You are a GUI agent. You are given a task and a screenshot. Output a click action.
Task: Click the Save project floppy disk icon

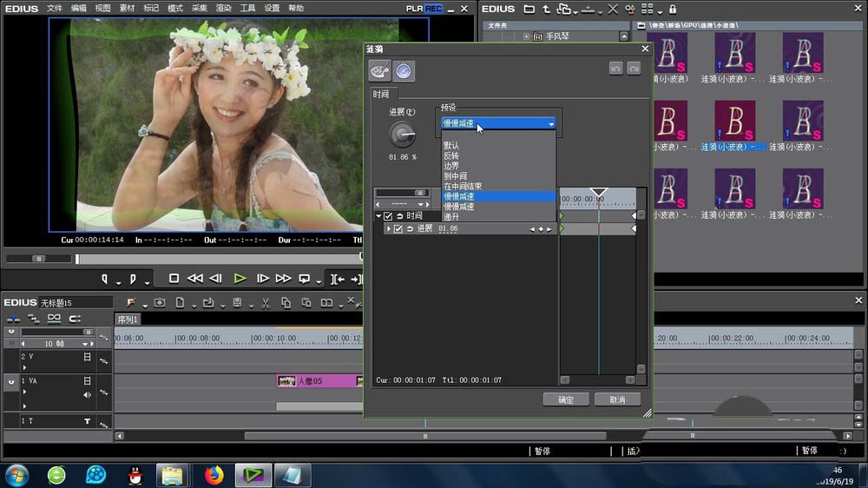(237, 303)
